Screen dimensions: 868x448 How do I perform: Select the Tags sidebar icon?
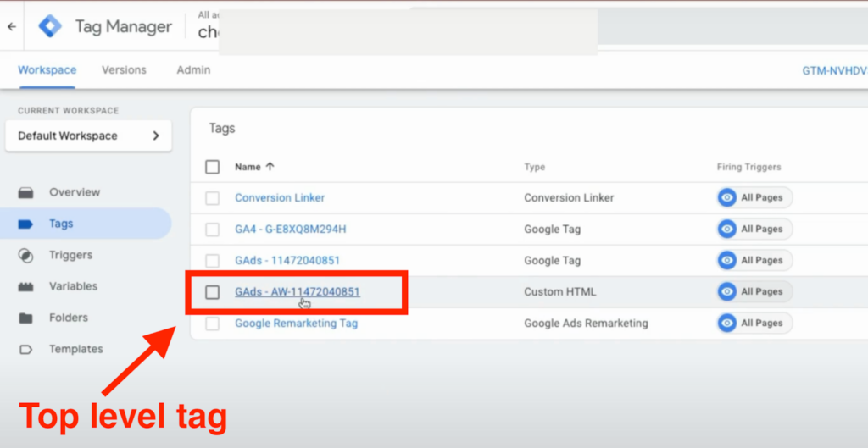25,224
